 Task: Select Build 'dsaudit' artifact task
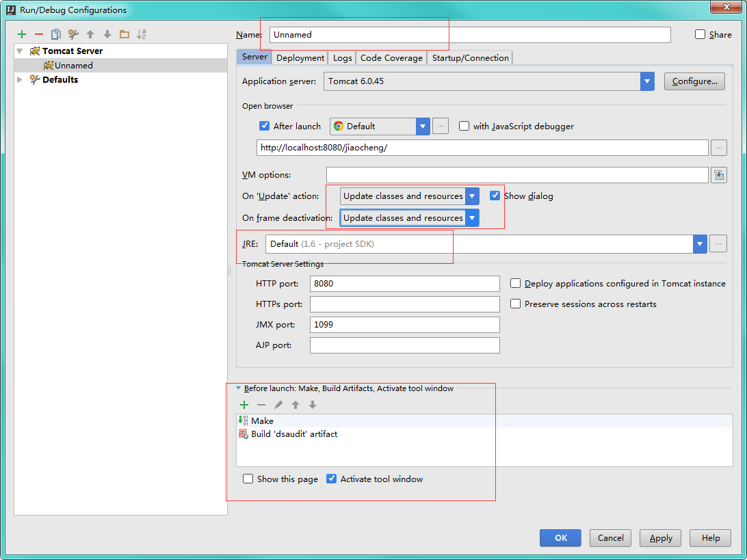point(484,434)
